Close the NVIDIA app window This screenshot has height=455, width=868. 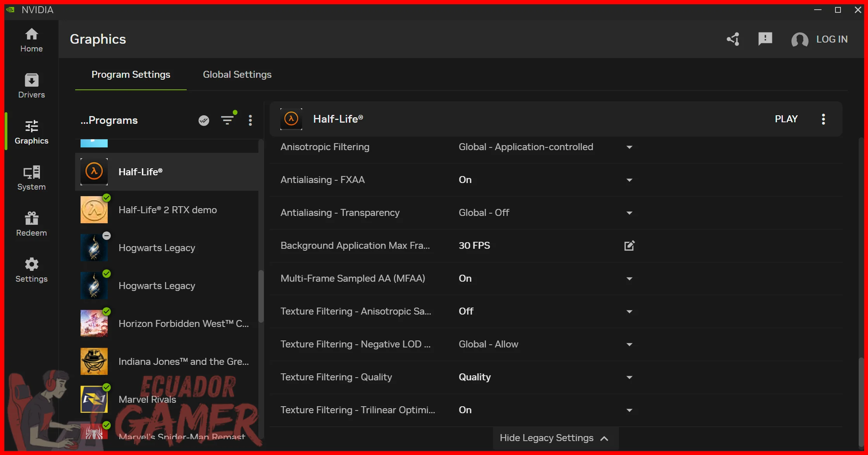point(858,10)
